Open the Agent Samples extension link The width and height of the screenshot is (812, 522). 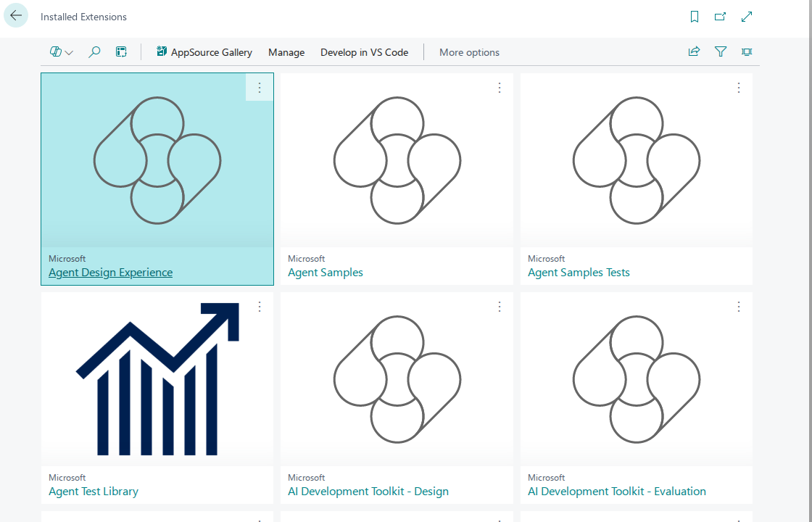coord(326,273)
